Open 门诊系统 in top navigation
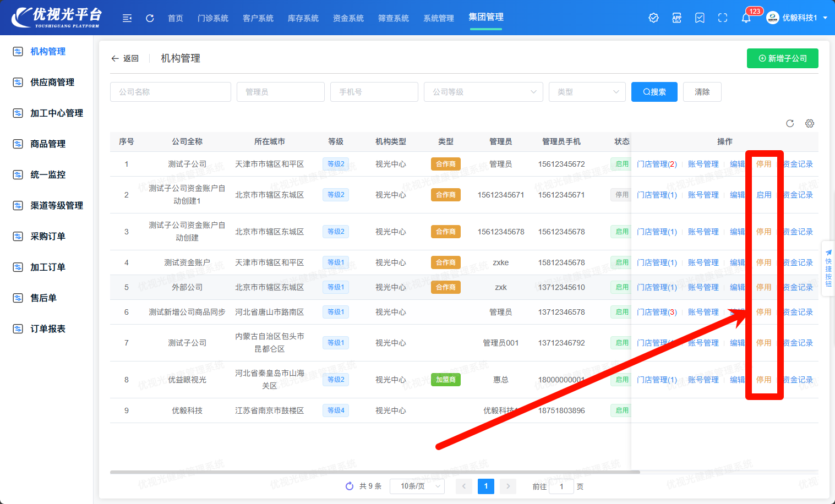This screenshot has width=835, height=504. click(x=213, y=18)
